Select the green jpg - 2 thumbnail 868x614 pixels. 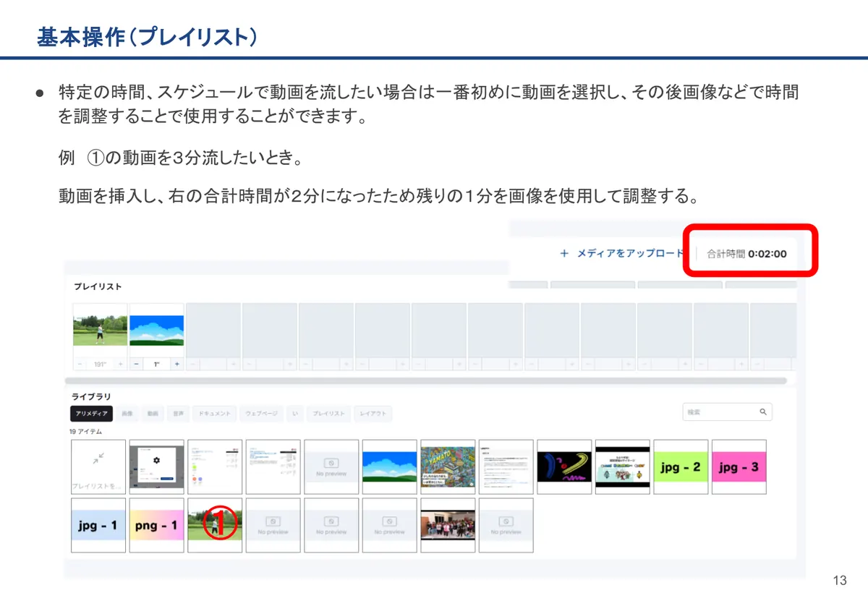pos(681,466)
